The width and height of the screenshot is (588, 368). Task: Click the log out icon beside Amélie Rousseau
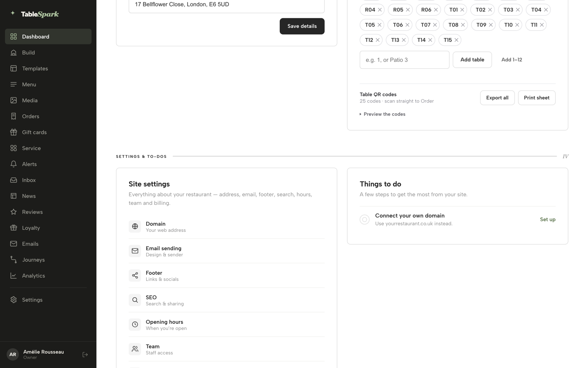(x=85, y=355)
